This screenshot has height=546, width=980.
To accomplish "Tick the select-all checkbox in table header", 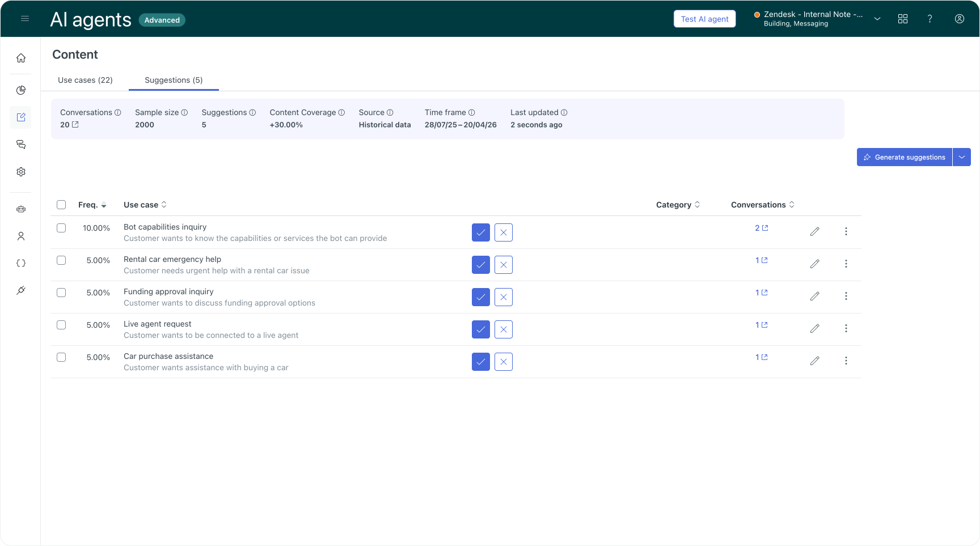I will coord(61,205).
